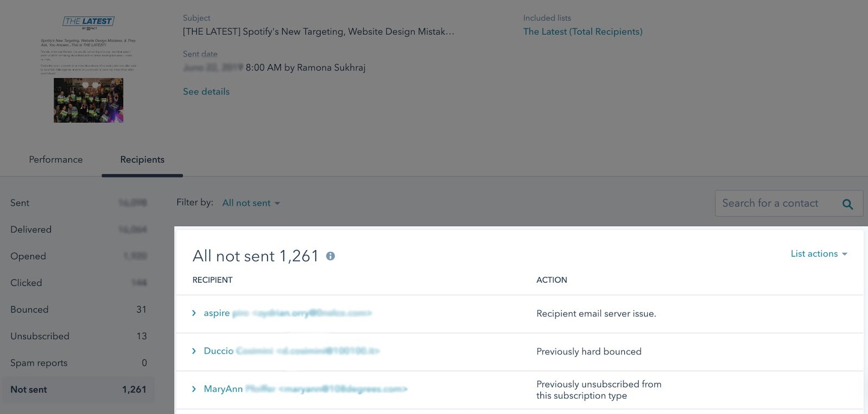Click the See details link
The height and width of the screenshot is (414, 868).
(206, 92)
